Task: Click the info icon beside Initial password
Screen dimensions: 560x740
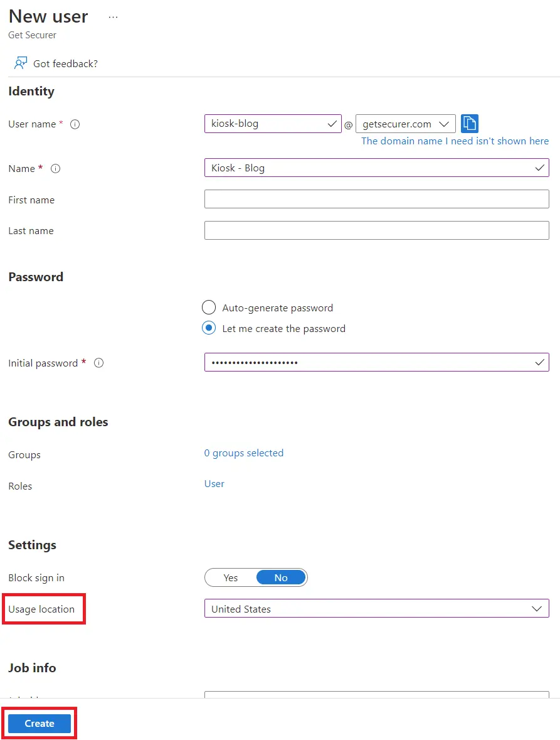Action: click(98, 363)
